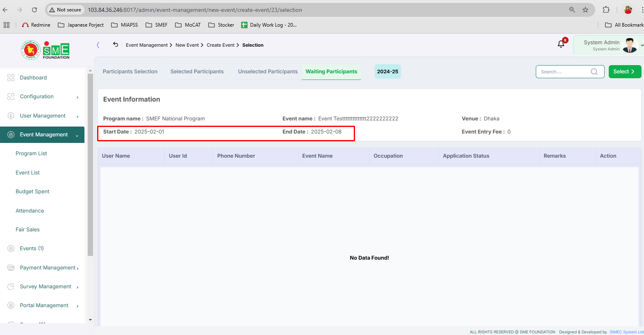644x335 pixels.
Task: Click the sidebar vertical scrollbar
Action: 90,165
